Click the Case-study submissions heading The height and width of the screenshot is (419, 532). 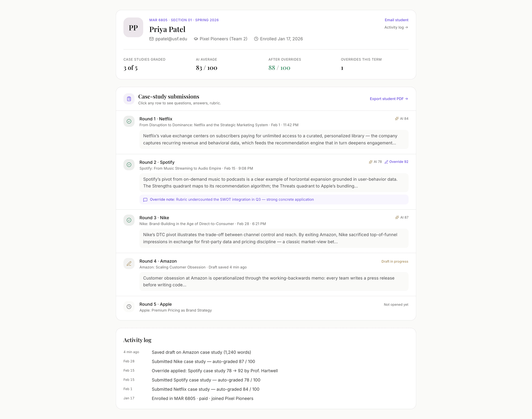coord(168,97)
